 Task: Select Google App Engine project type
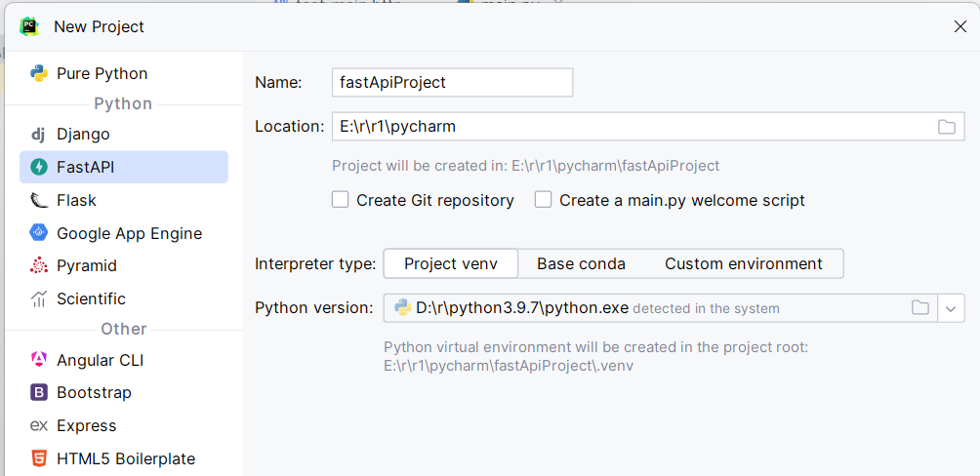[124, 234]
